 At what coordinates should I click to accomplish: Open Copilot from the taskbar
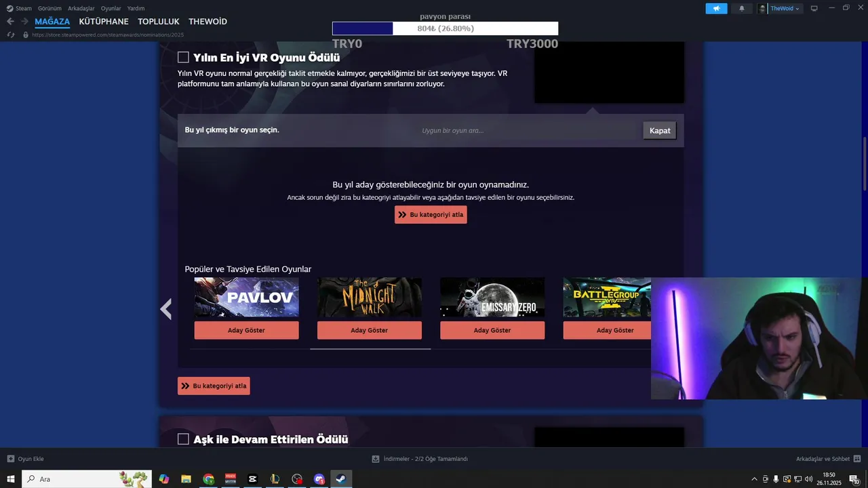(x=163, y=479)
